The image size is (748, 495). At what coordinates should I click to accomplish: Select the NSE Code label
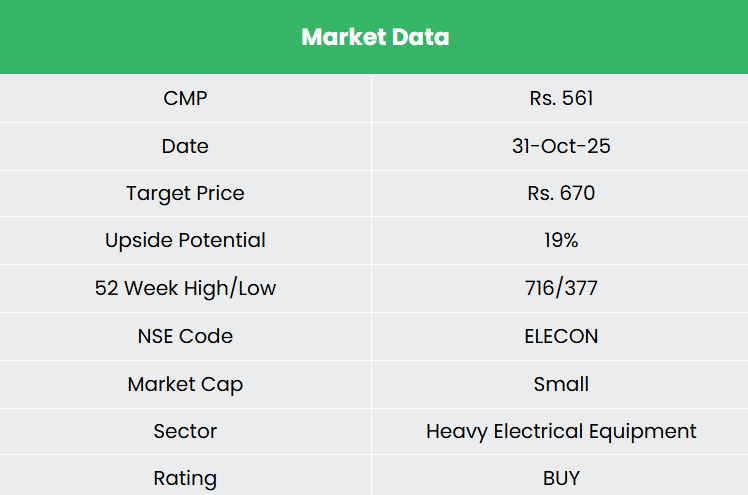tap(185, 336)
